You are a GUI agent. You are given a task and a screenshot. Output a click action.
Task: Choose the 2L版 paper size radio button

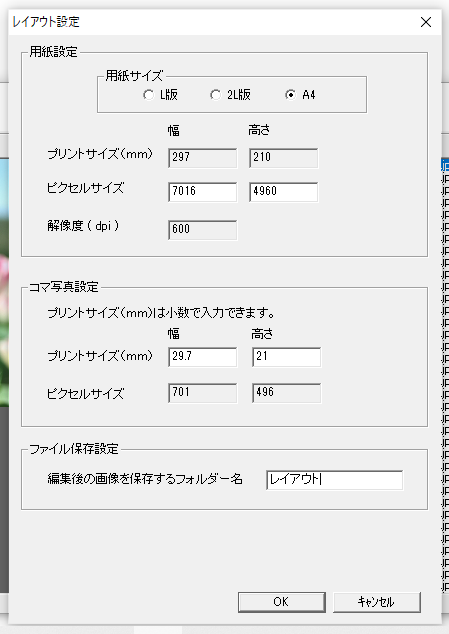(230, 95)
